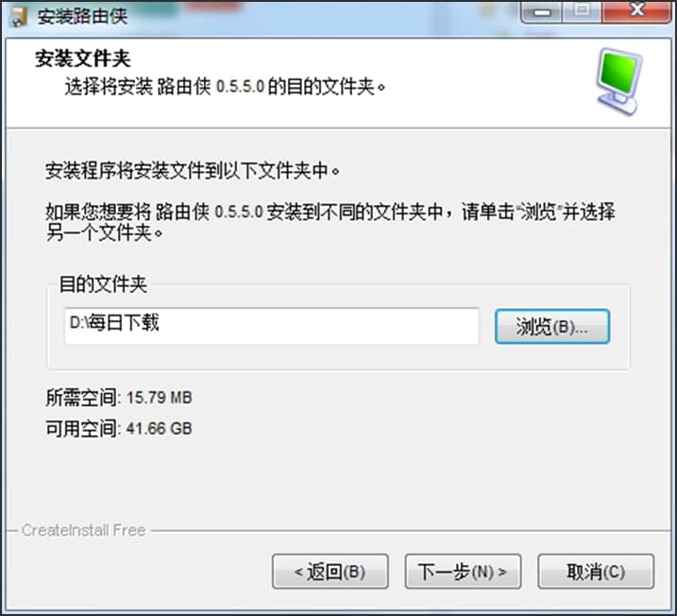This screenshot has height=616, width=677.
Task: Click the 目的文件夹 group box label
Action: coord(103,284)
